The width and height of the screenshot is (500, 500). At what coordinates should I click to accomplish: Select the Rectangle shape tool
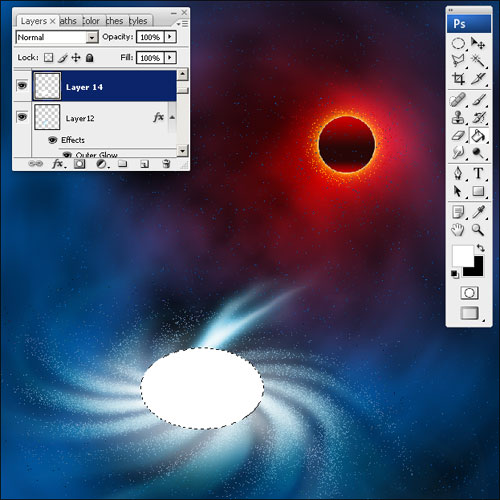click(478, 191)
